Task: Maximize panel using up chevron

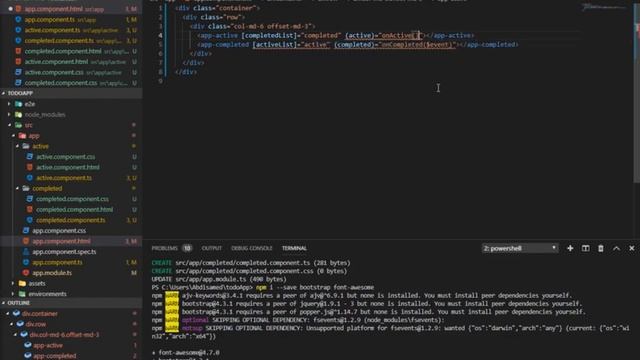Action: point(616,248)
